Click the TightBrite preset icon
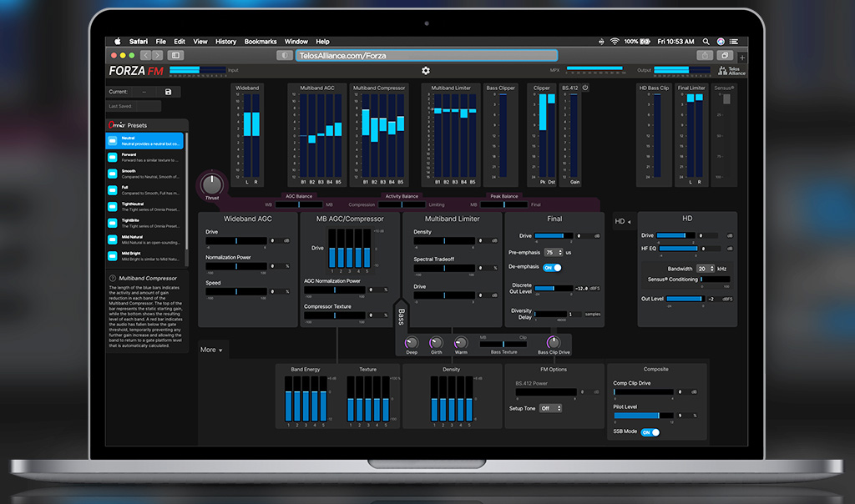The width and height of the screenshot is (855, 504). [x=113, y=223]
